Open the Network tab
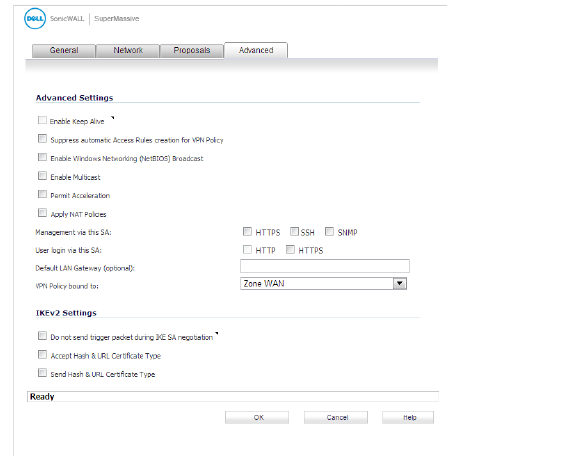576x463 pixels. pos(128,50)
